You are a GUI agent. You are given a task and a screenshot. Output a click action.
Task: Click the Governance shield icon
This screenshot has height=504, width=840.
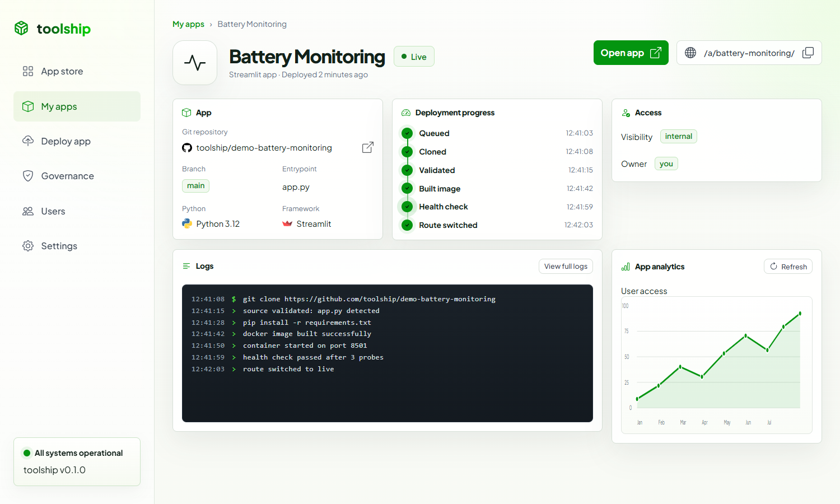click(x=28, y=176)
